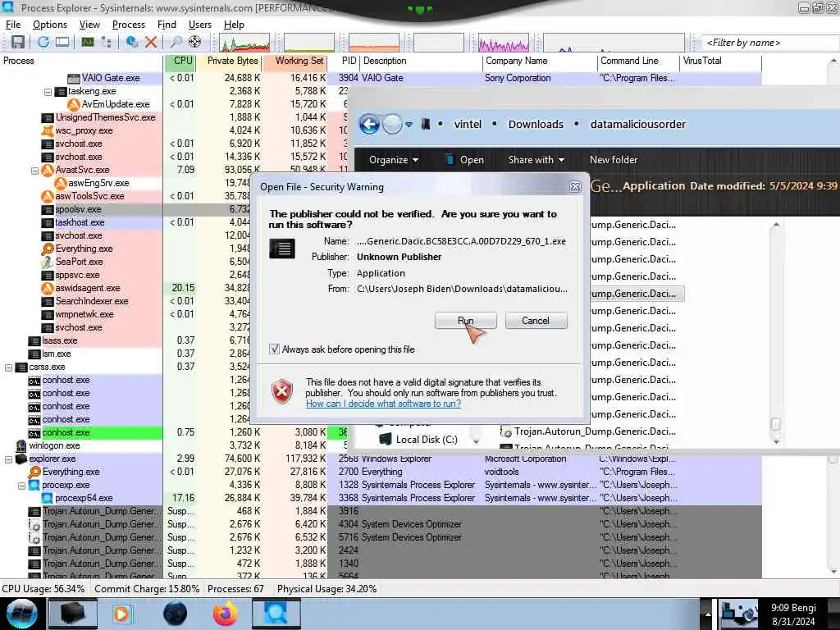Click Run in the Security Warning dialog
The image size is (840, 630).
(x=466, y=321)
